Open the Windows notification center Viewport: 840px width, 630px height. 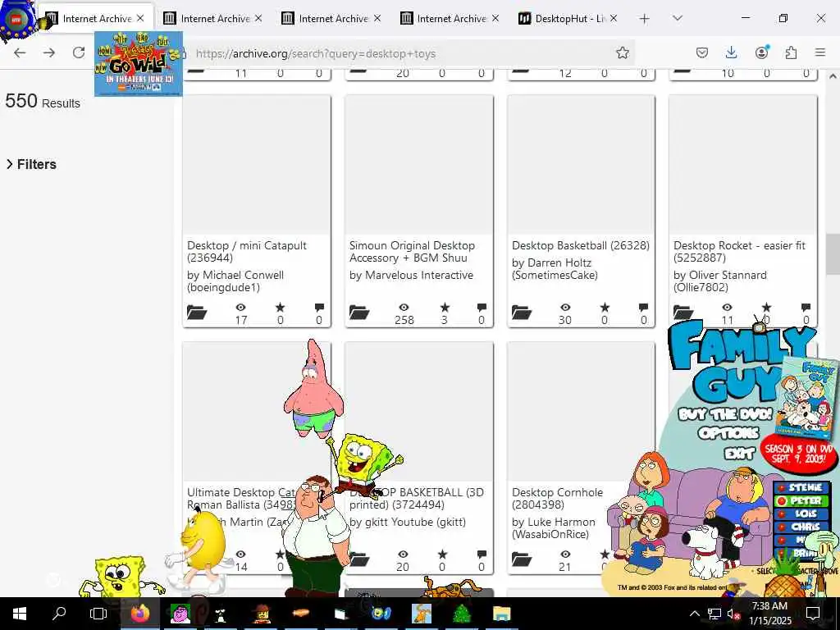click(x=813, y=614)
